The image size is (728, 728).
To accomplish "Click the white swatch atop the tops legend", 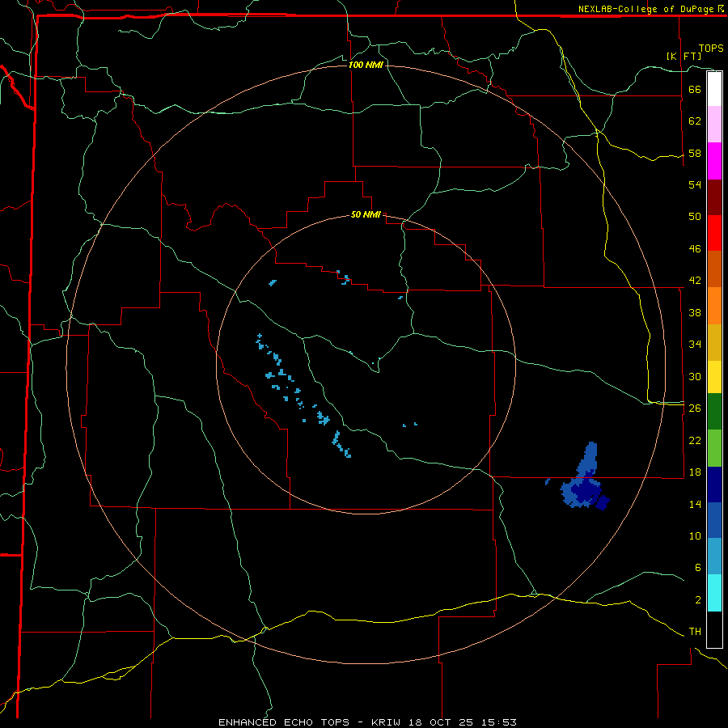I will (714, 89).
